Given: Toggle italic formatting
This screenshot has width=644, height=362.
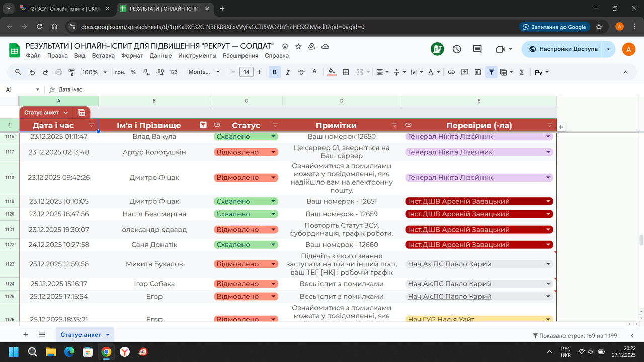Looking at the screenshot, I should [288, 72].
